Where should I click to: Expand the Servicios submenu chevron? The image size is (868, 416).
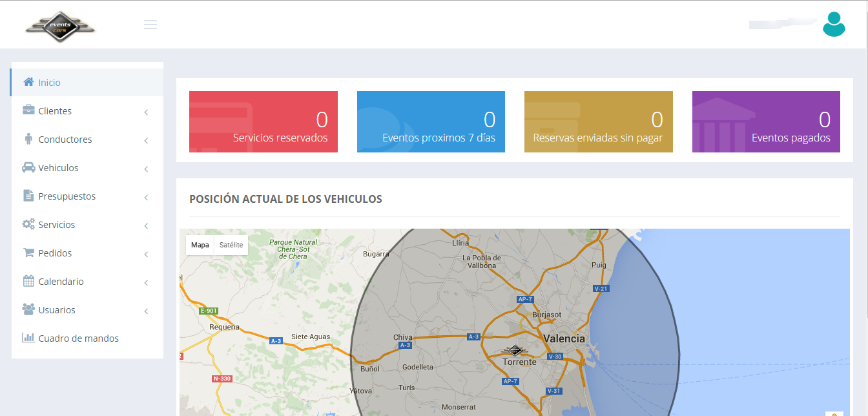[x=146, y=225]
